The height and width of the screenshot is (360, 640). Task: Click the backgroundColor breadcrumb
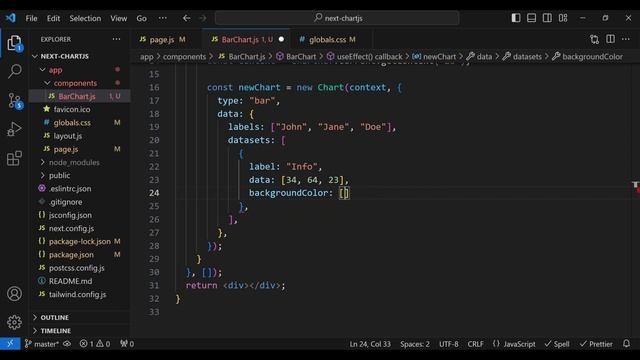587,57
